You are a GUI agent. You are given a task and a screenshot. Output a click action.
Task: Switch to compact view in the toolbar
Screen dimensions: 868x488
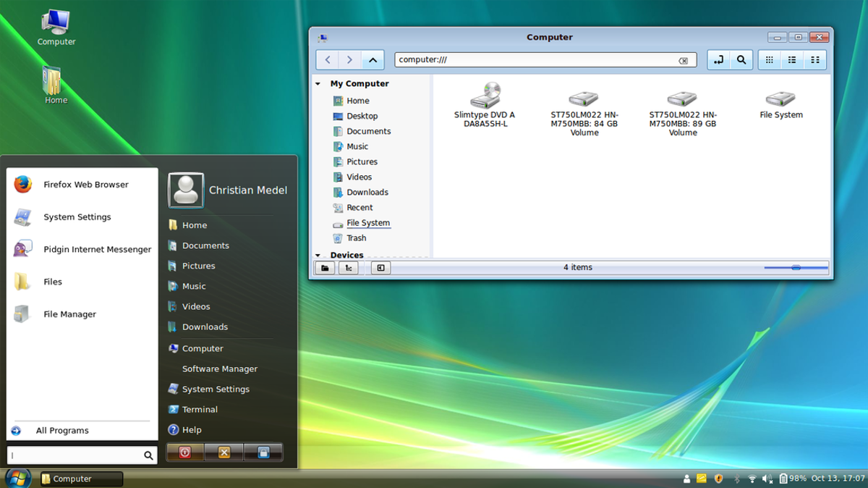(815, 59)
